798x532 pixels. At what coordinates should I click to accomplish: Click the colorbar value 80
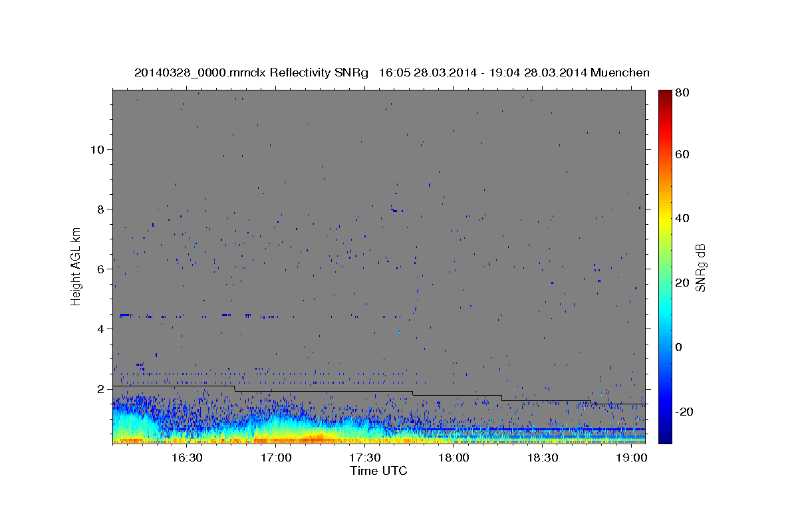tap(684, 93)
